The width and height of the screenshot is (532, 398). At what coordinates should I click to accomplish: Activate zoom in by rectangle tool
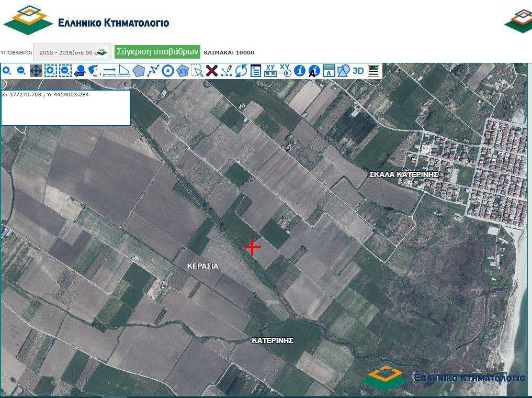[x=50, y=71]
